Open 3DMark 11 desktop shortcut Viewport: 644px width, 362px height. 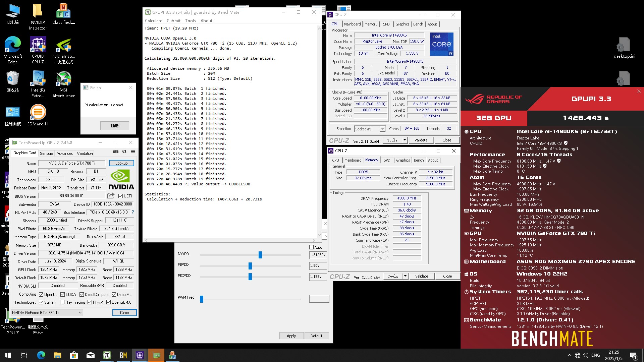38,115
